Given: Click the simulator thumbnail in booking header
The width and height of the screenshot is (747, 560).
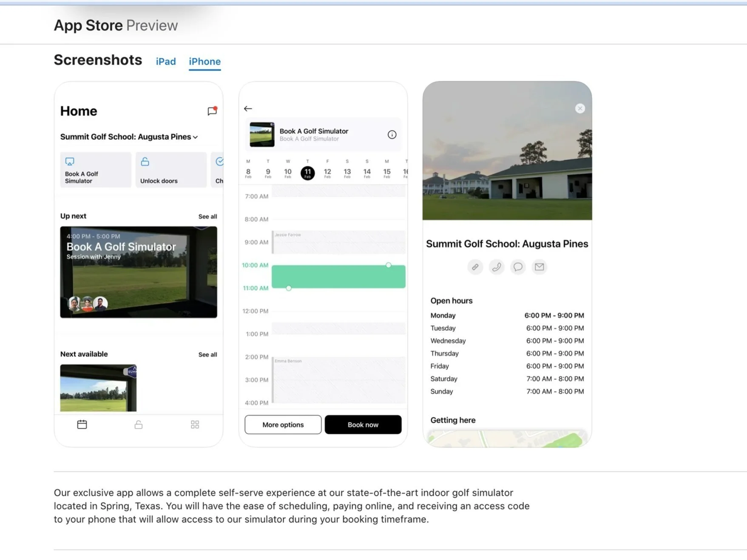Looking at the screenshot, I should pyautogui.click(x=262, y=135).
